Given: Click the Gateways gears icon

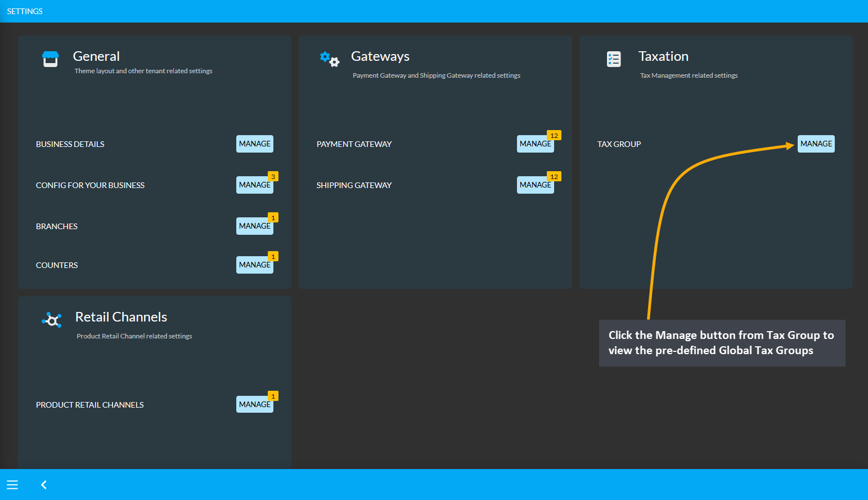Looking at the screenshot, I should click(x=330, y=59).
